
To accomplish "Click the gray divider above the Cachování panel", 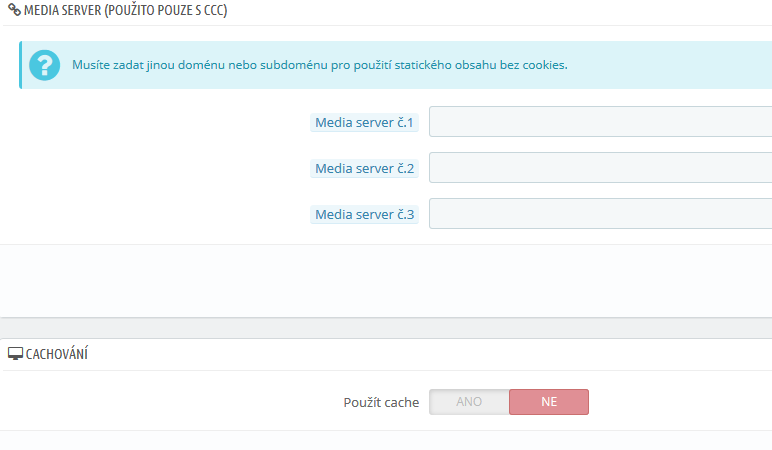I will [386, 328].
